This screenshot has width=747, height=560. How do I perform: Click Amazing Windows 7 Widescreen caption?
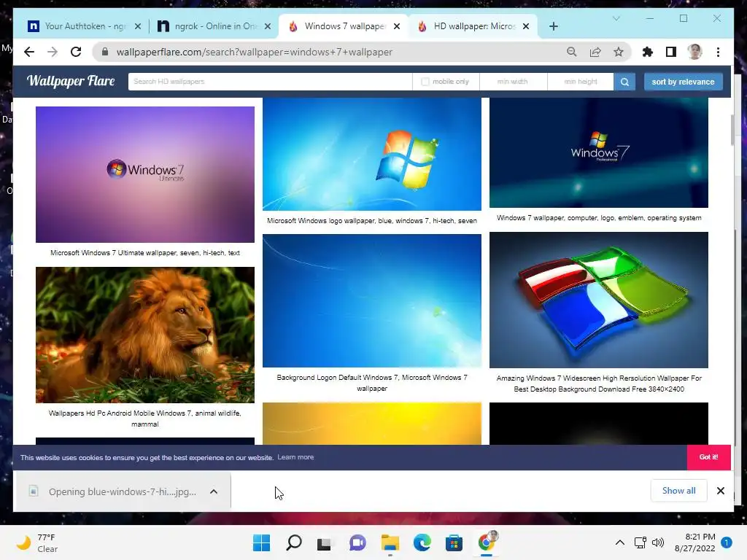pyautogui.click(x=599, y=384)
